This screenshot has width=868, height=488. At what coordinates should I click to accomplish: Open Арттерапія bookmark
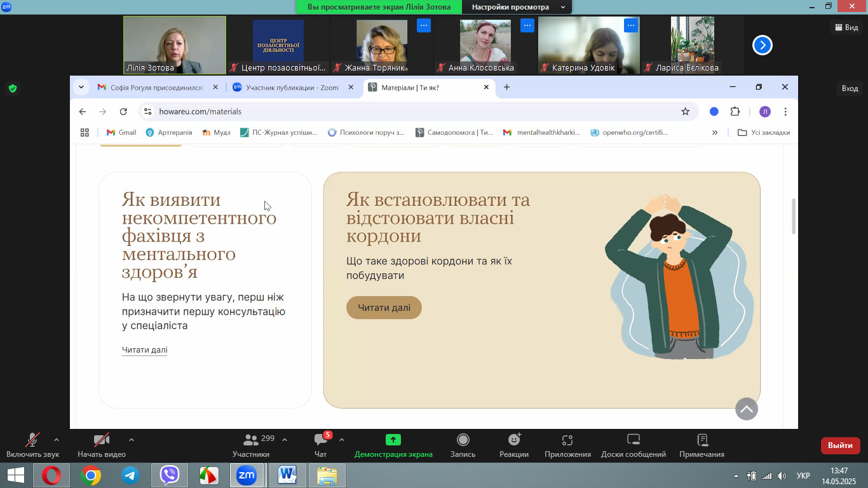(x=169, y=132)
